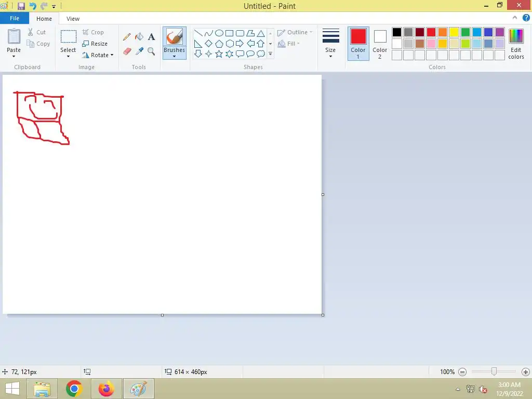Open the Brushes dropdown arrow
Image resolution: width=532 pixels, height=399 pixels.
pos(175,56)
